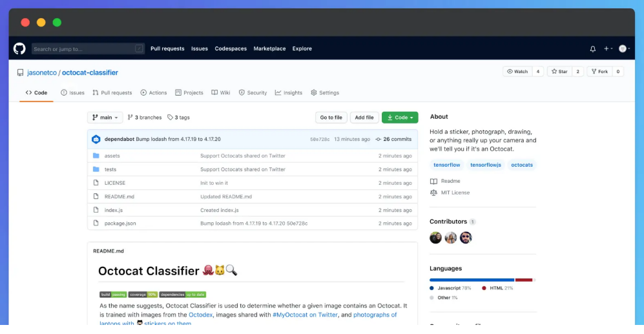644x334 pixels.
Task: Click the Watch button
Action: 517,72
